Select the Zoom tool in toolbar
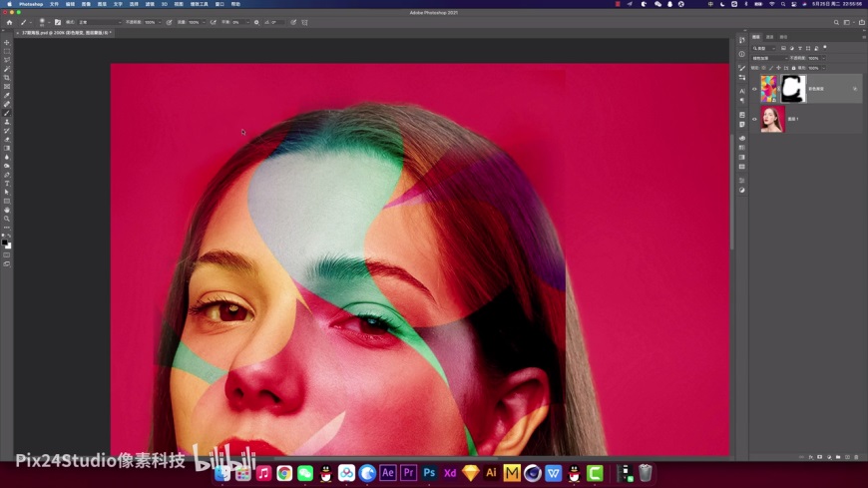 click(x=7, y=219)
